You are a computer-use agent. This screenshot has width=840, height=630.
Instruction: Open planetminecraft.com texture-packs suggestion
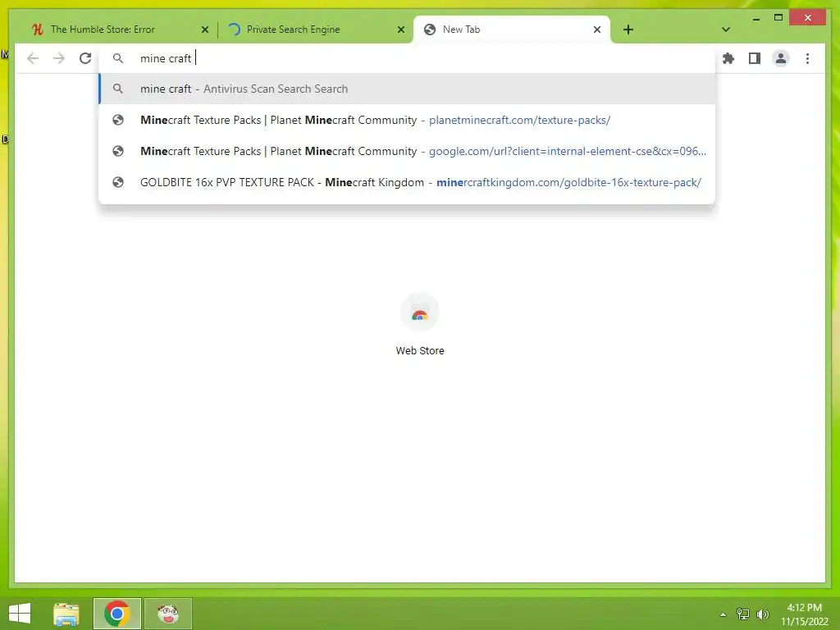click(407, 120)
